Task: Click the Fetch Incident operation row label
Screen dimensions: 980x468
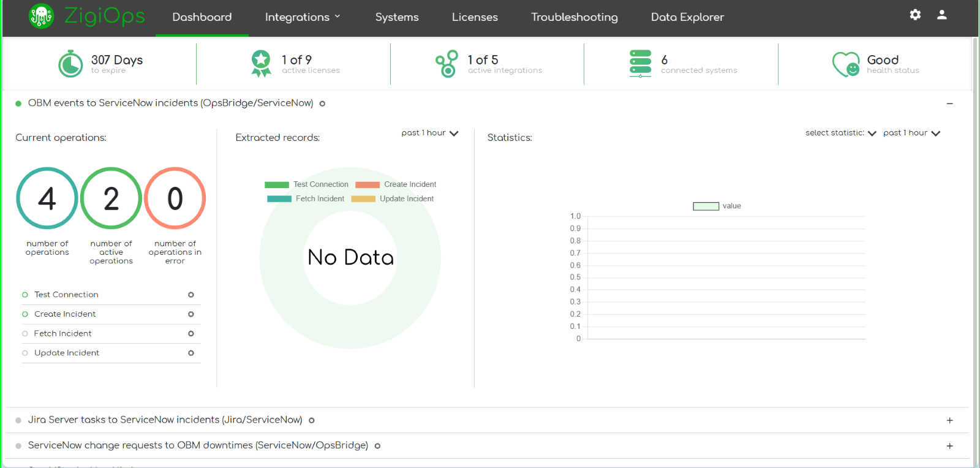Action: 62,334
